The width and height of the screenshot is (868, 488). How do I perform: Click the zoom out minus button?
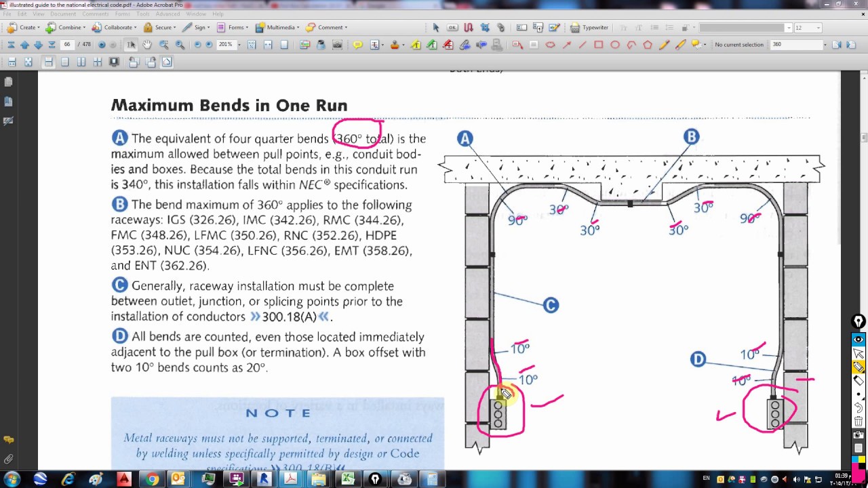197,45
